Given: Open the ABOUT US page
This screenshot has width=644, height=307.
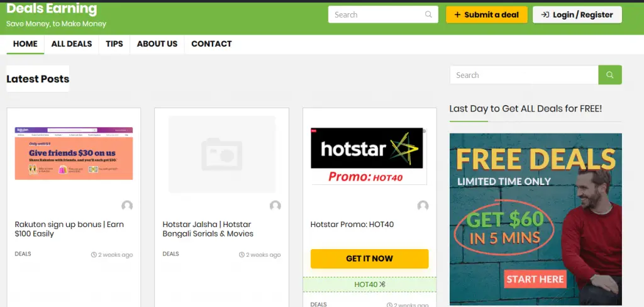Looking at the screenshot, I should click(157, 44).
